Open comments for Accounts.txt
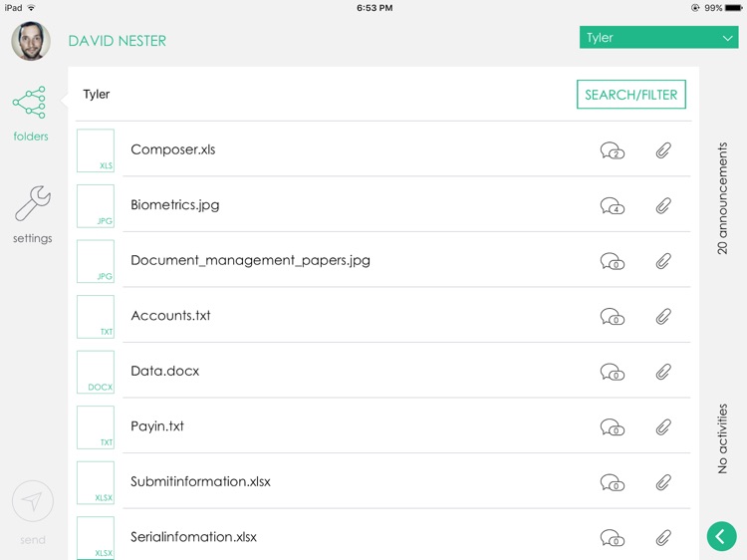Screen dimensions: 747x560 (x=613, y=317)
